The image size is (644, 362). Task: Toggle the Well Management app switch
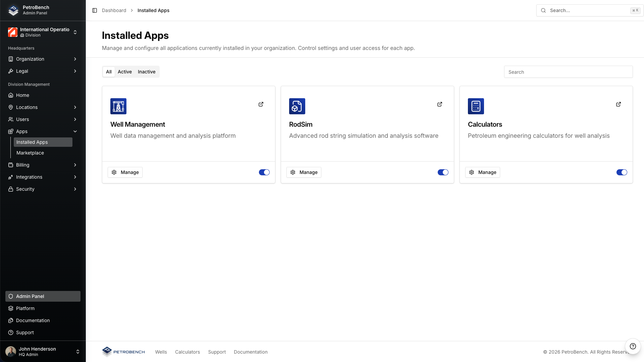264,172
